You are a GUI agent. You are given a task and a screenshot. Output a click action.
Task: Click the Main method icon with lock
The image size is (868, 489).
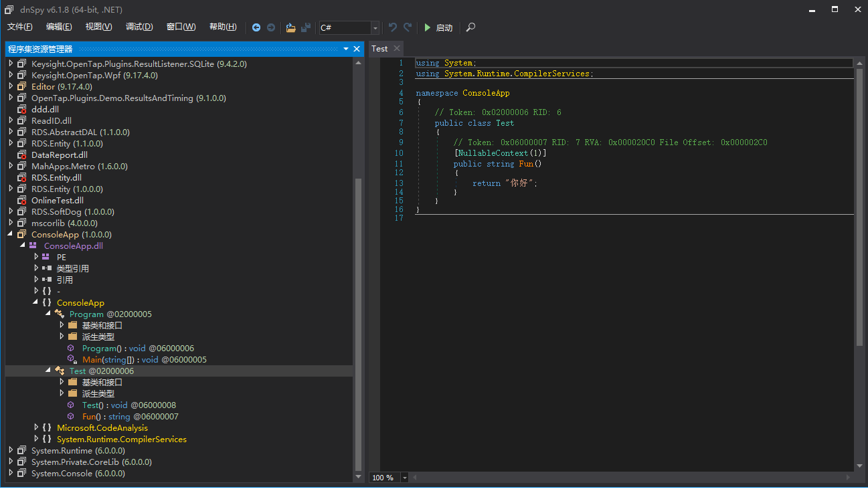72,359
